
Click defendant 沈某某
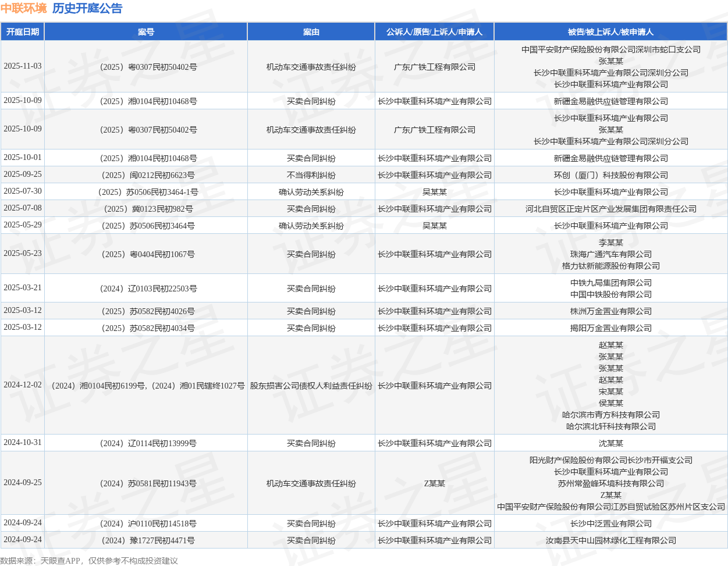611,443
